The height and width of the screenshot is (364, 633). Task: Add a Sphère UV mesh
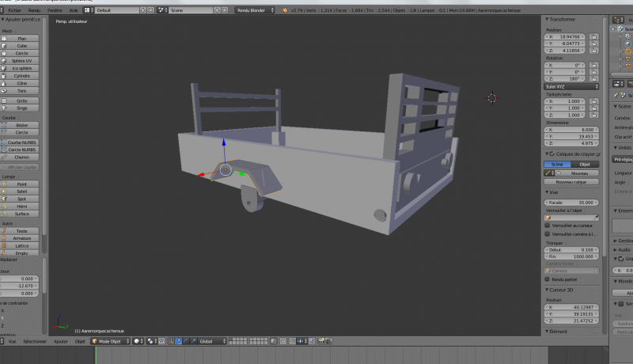[x=21, y=60]
